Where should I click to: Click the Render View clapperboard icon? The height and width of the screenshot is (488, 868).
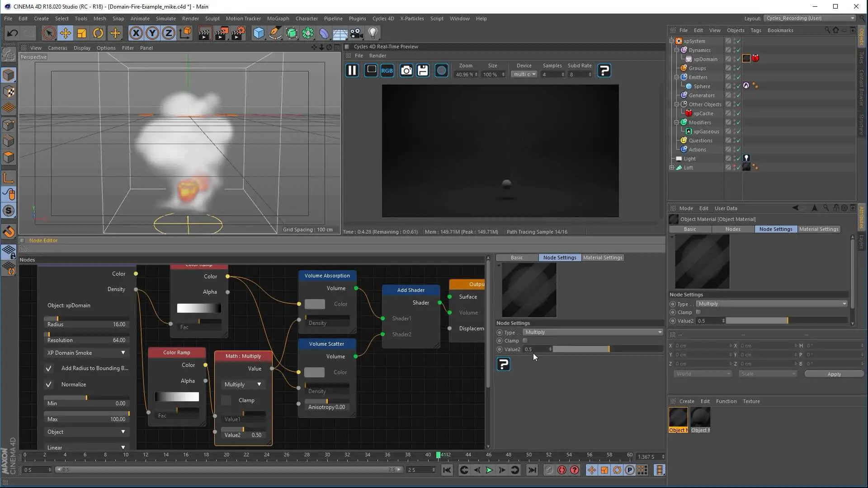point(204,33)
